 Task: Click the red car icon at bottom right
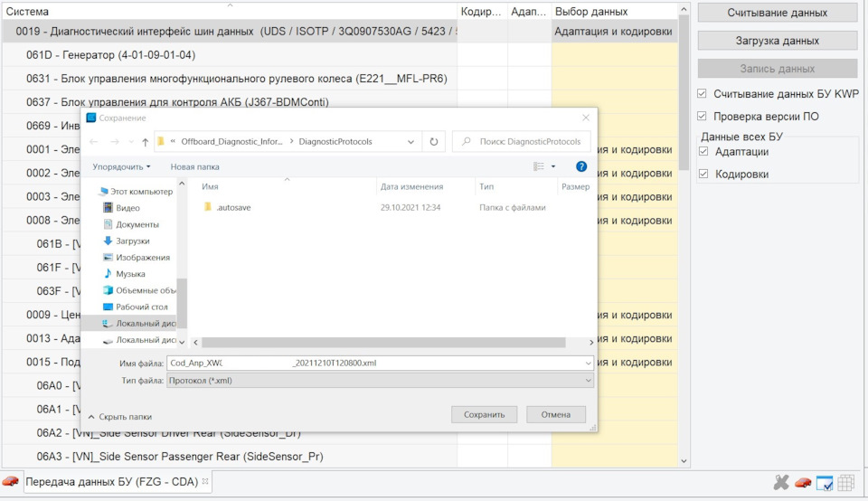[x=803, y=483]
